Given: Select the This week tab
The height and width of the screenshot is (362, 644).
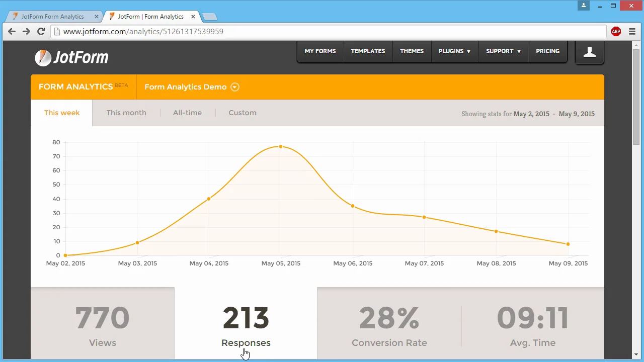Looking at the screenshot, I should [61, 113].
